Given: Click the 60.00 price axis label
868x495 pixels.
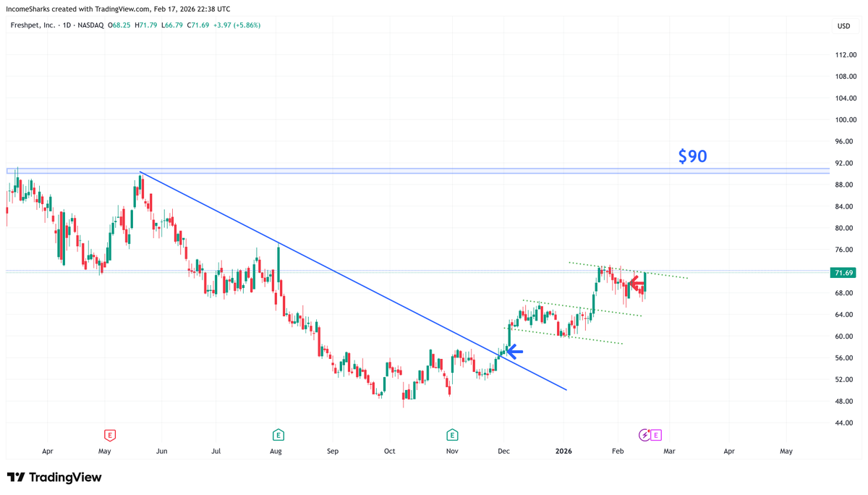Looking at the screenshot, I should 846,337.
